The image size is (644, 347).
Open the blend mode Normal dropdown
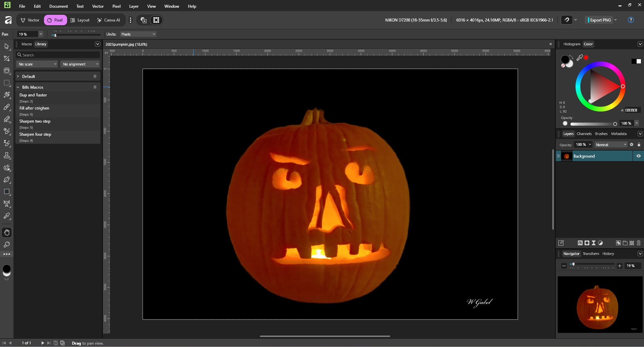click(611, 145)
